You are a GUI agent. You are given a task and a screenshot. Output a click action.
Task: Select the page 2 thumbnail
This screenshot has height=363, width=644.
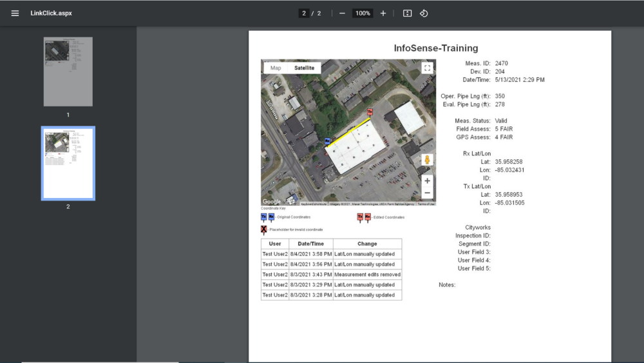pos(68,163)
